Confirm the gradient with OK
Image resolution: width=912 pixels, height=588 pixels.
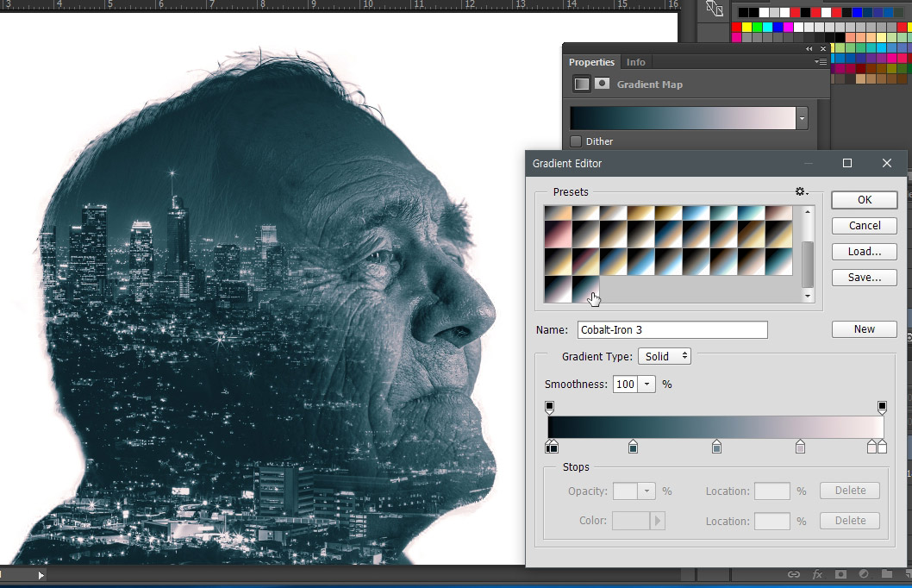tap(865, 200)
